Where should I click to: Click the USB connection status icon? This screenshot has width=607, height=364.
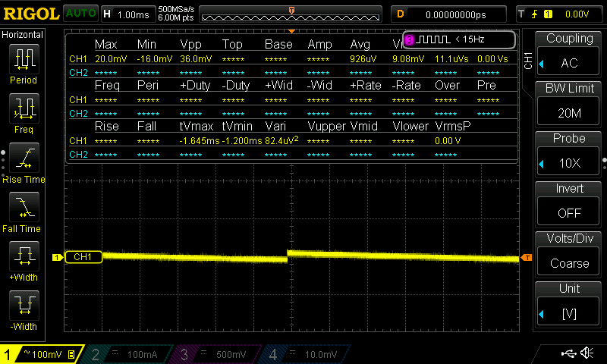[568, 353]
